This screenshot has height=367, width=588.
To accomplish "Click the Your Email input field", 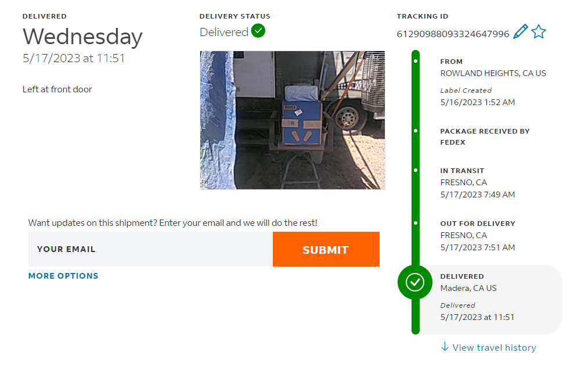I will point(150,249).
